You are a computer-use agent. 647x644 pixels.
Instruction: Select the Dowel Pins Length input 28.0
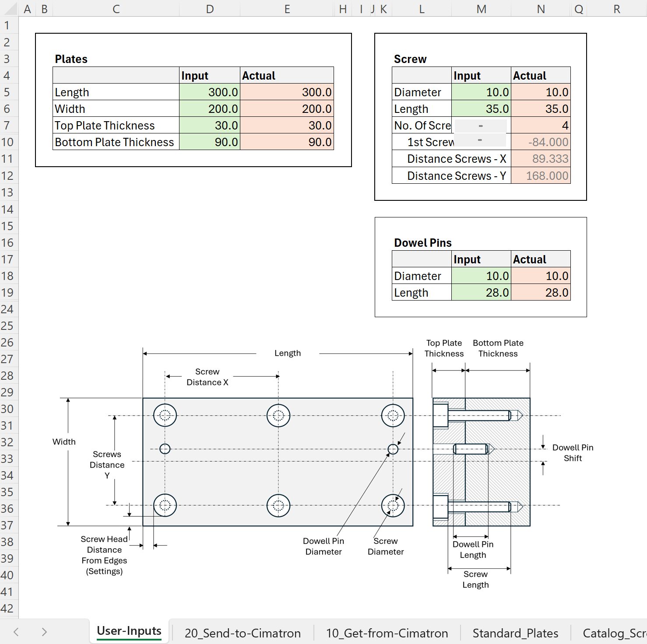point(480,292)
